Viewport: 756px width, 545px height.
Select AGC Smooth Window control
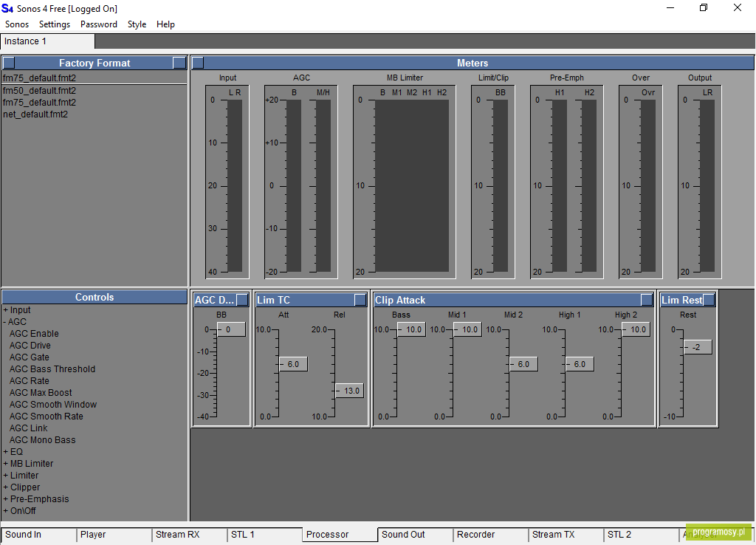coord(53,405)
